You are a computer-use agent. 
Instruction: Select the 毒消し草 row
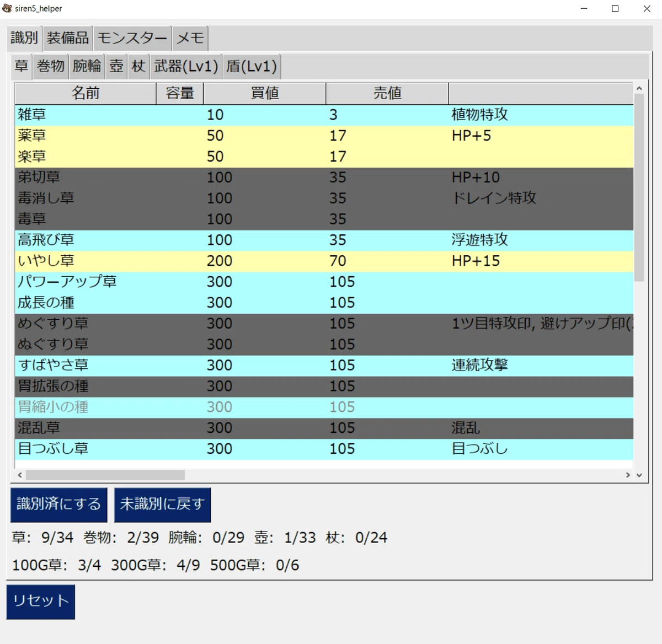(324, 198)
